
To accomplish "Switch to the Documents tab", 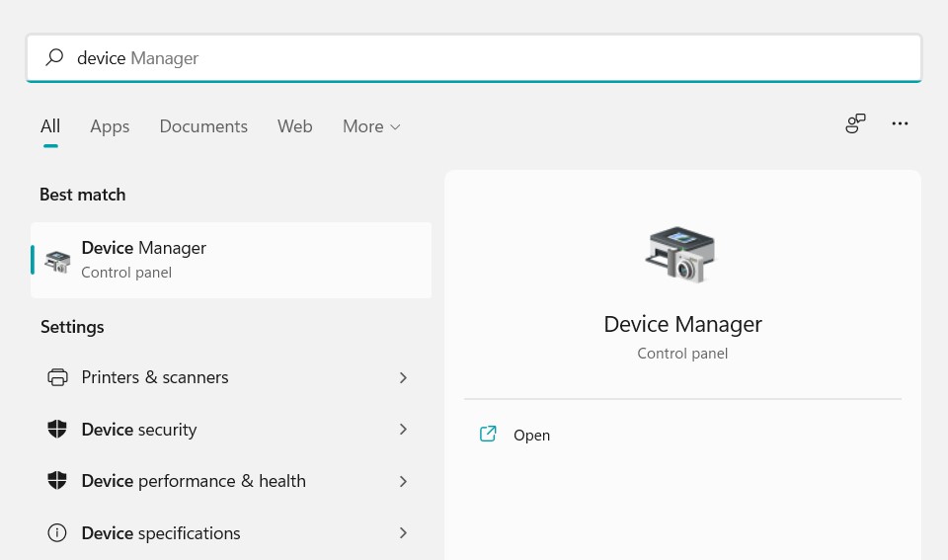I will pyautogui.click(x=203, y=126).
